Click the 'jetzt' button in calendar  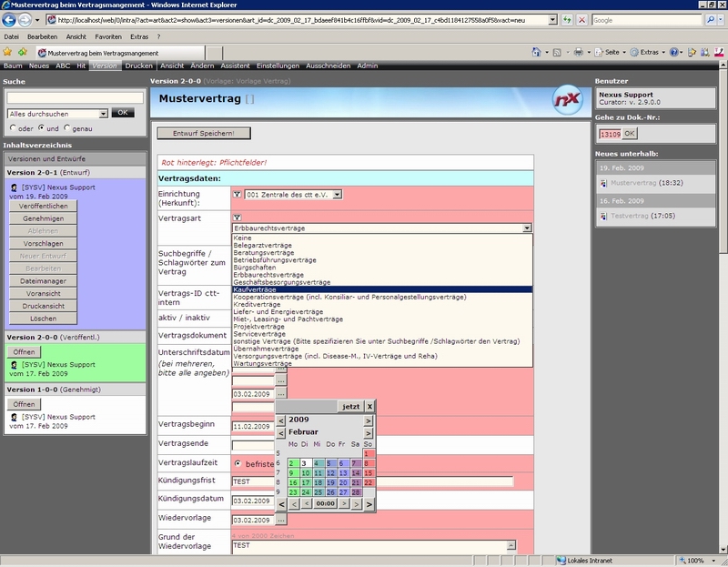click(350, 406)
